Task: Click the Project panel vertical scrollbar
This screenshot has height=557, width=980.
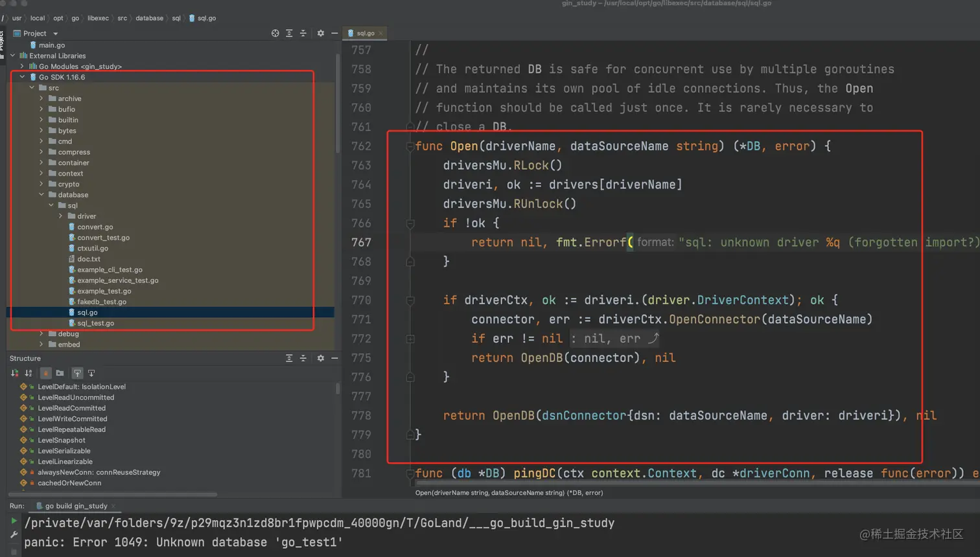Action: point(338,104)
